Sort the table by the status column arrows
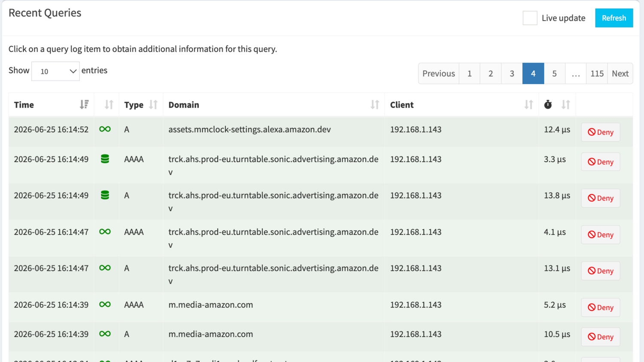Screen dimensions: 644x362 [109, 105]
